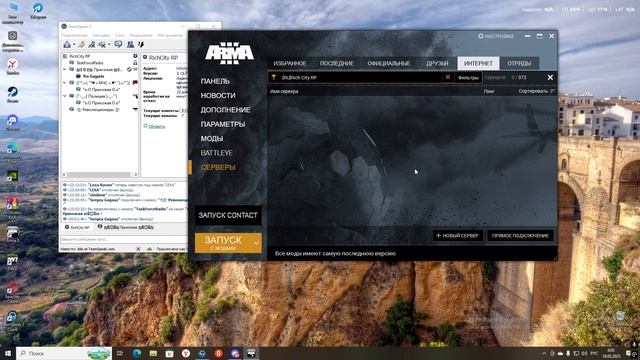Select user Yra Gagarin in TeamSpeak
Screen dimensions: 640x360
coord(93,76)
